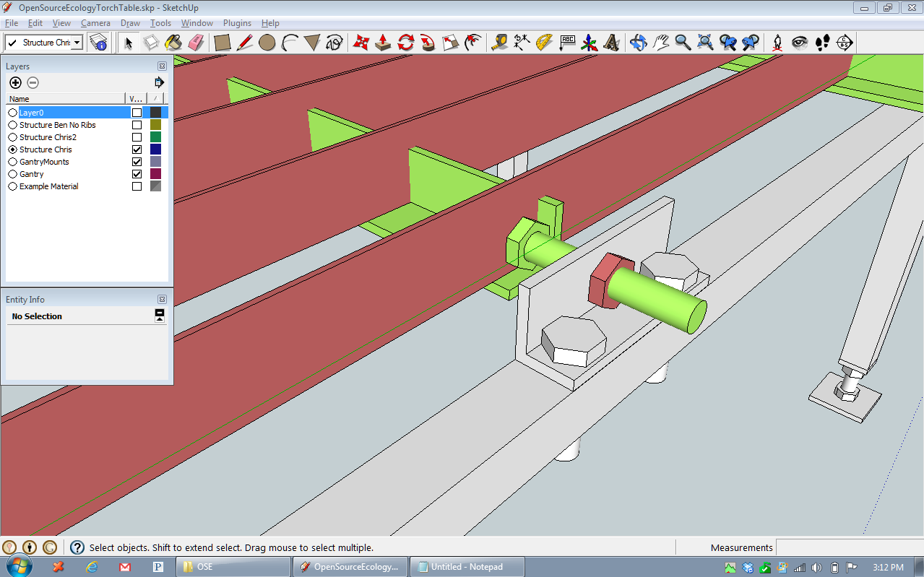The height and width of the screenshot is (577, 924).
Task: Open the OSE folder taskbar button
Action: coord(233,567)
